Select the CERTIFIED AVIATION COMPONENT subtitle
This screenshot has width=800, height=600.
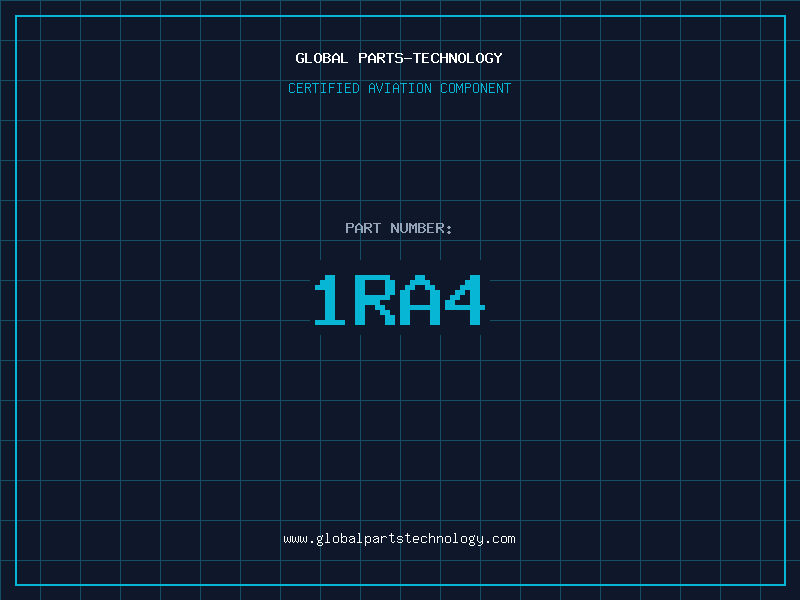point(399,88)
